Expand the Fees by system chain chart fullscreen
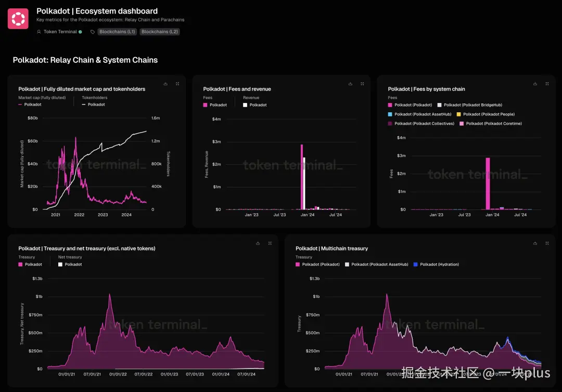The width and height of the screenshot is (562, 392). click(x=547, y=84)
